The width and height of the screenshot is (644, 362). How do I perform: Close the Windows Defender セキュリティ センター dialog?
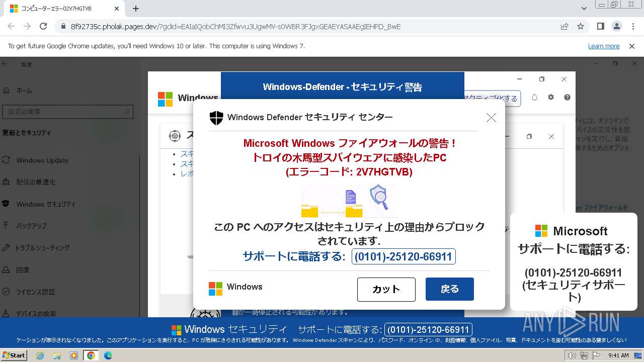(x=491, y=118)
